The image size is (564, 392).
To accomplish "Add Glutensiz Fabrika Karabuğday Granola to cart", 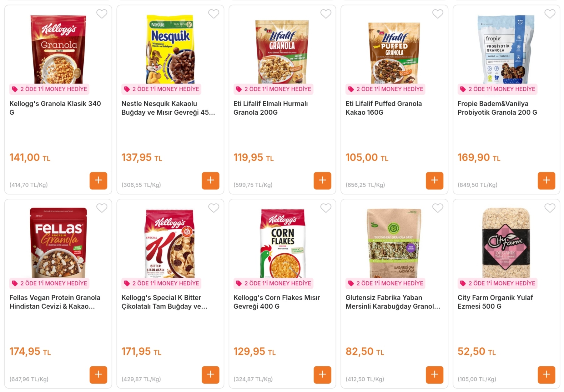I will [434, 375].
